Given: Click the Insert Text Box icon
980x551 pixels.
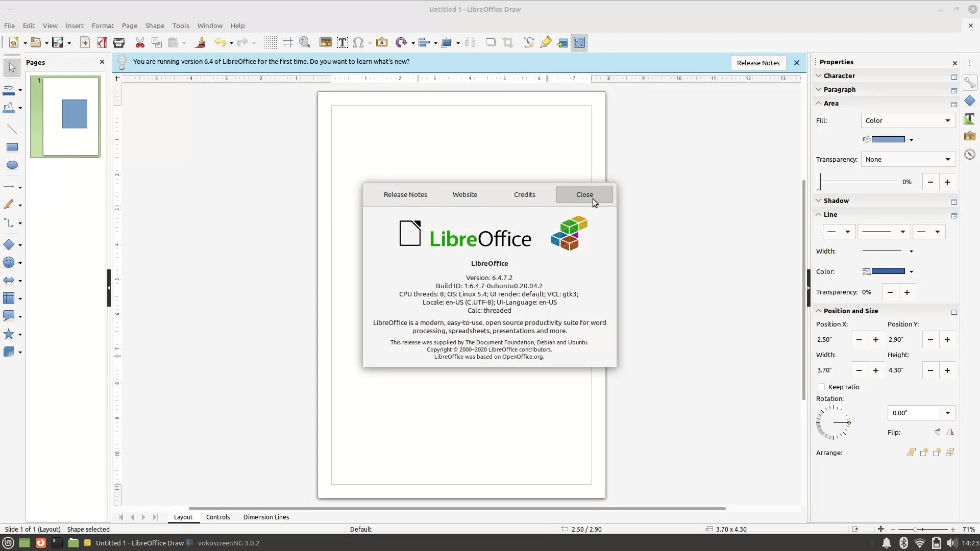Looking at the screenshot, I should click(342, 43).
